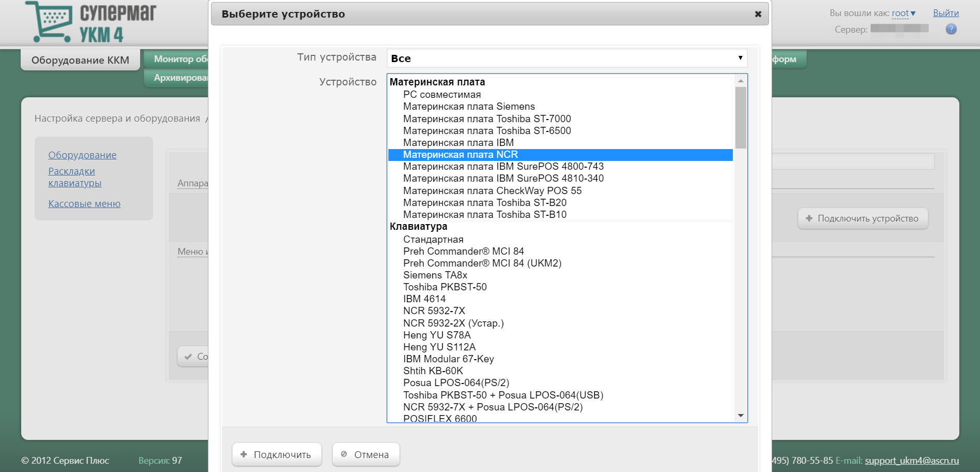
Task: Select Материнская плата Siemens
Action: pyautogui.click(x=561, y=106)
